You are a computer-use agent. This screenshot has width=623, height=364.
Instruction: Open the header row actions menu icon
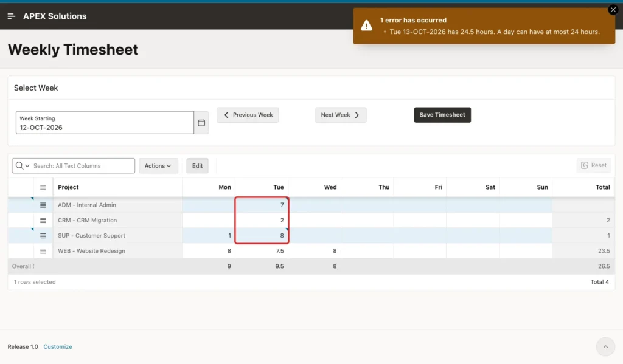click(x=43, y=187)
